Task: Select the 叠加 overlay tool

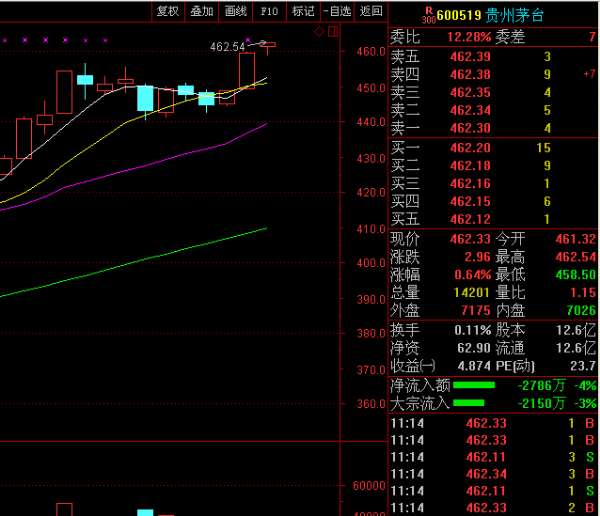Action: [202, 11]
